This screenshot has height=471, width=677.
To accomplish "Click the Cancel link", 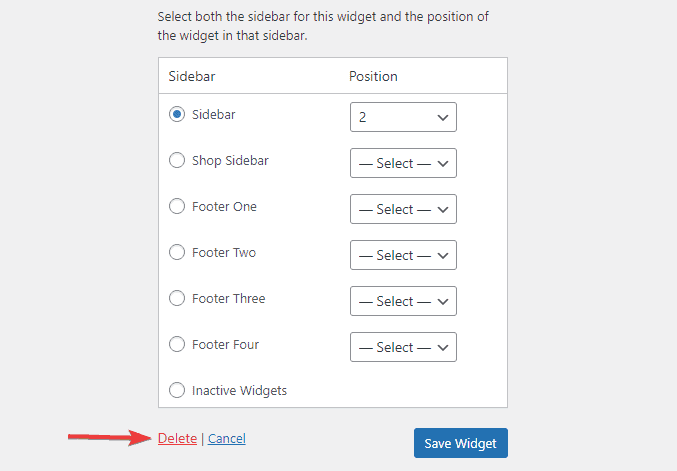I will click(227, 439).
